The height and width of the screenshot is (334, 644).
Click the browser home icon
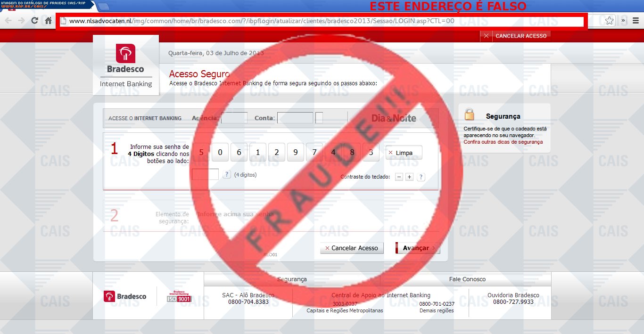coord(48,21)
